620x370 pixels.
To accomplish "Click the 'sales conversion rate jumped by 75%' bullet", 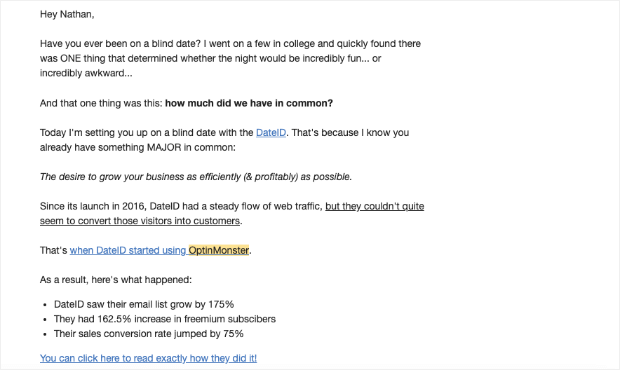I will click(149, 334).
